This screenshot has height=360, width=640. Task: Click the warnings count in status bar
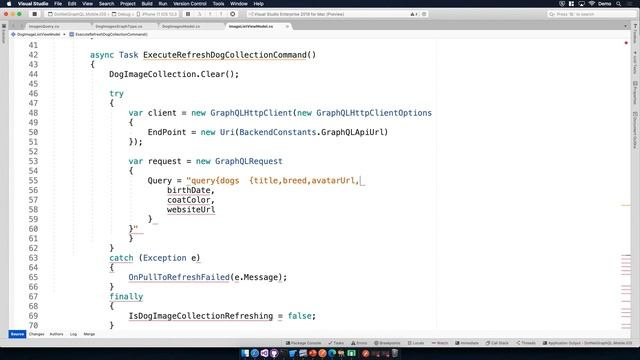point(413,14)
